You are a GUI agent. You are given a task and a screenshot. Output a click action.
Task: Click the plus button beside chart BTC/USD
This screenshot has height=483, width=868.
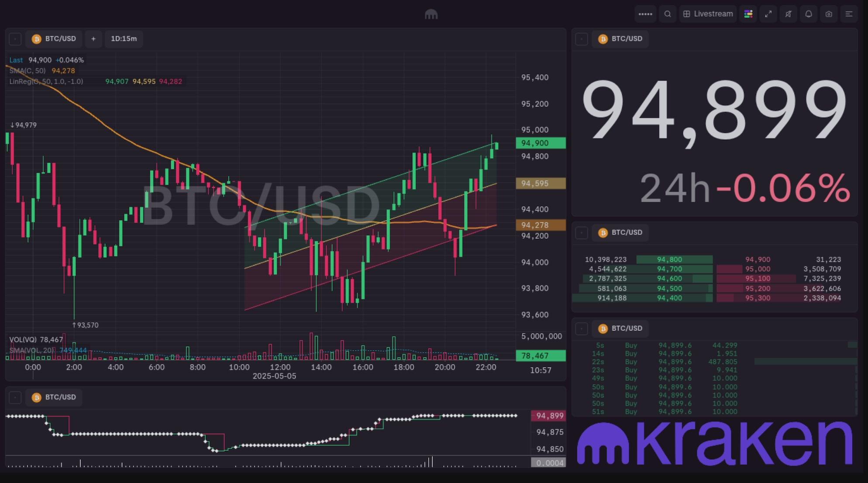(x=93, y=39)
